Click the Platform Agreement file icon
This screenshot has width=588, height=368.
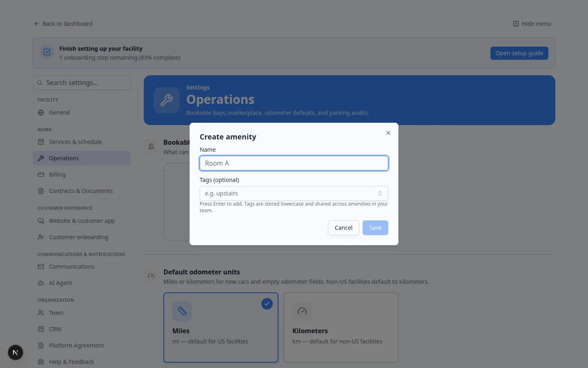coord(41,346)
